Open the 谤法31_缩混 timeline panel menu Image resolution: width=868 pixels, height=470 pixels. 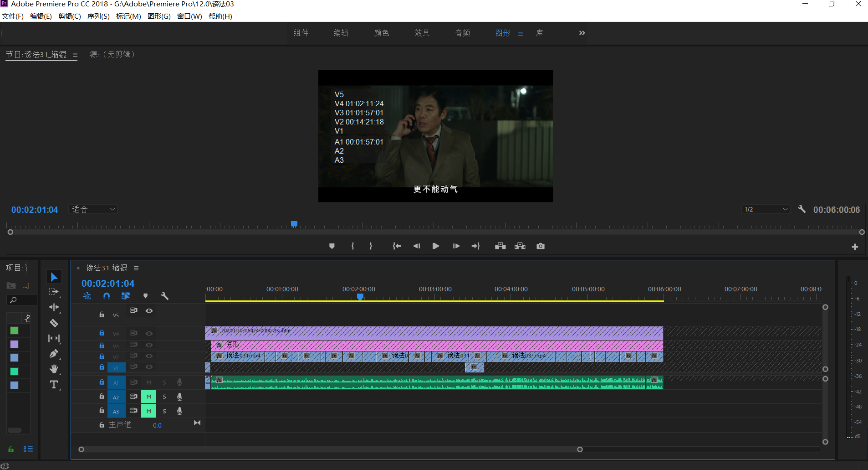[136, 268]
